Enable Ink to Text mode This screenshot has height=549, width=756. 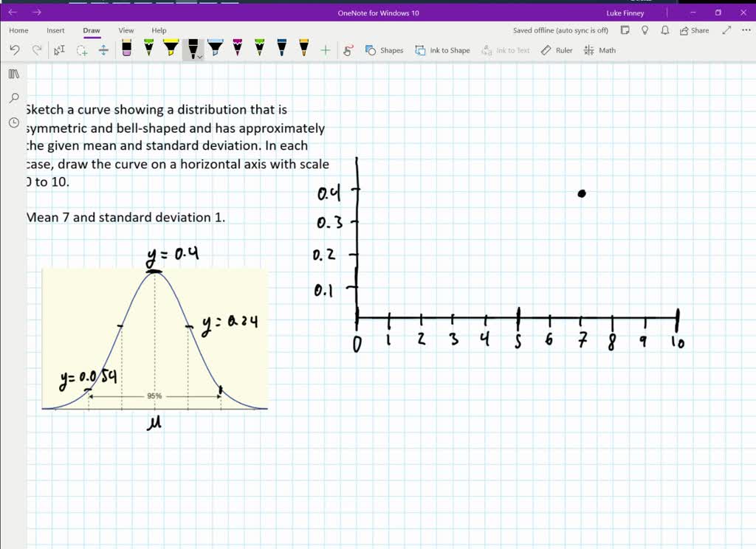(x=506, y=50)
